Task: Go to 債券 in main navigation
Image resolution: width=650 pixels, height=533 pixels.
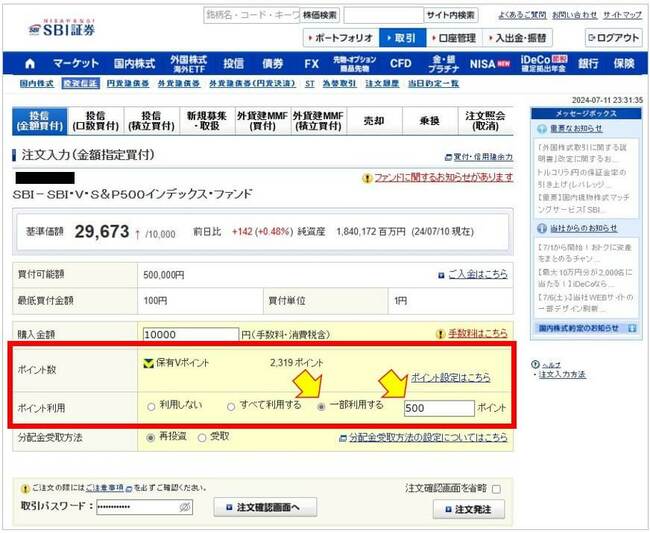Action: 272,64
